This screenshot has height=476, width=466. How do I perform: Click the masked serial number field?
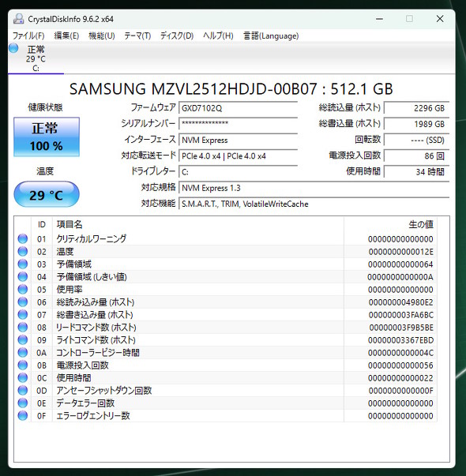pyautogui.click(x=239, y=124)
